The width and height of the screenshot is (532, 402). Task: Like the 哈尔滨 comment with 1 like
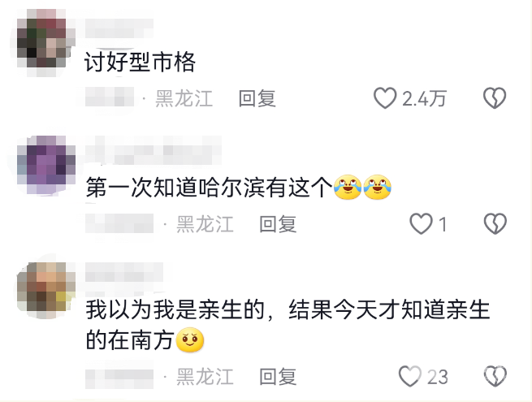point(421,224)
